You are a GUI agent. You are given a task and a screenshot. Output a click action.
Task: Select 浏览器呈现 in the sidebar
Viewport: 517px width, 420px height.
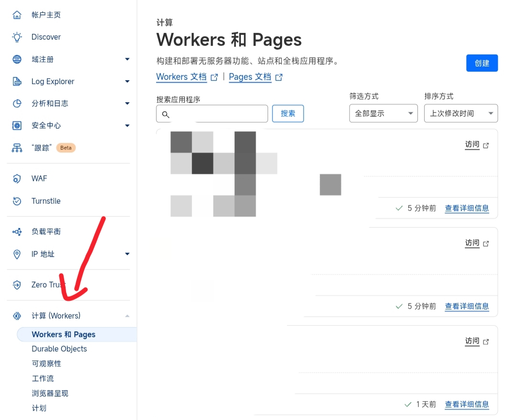(x=50, y=393)
